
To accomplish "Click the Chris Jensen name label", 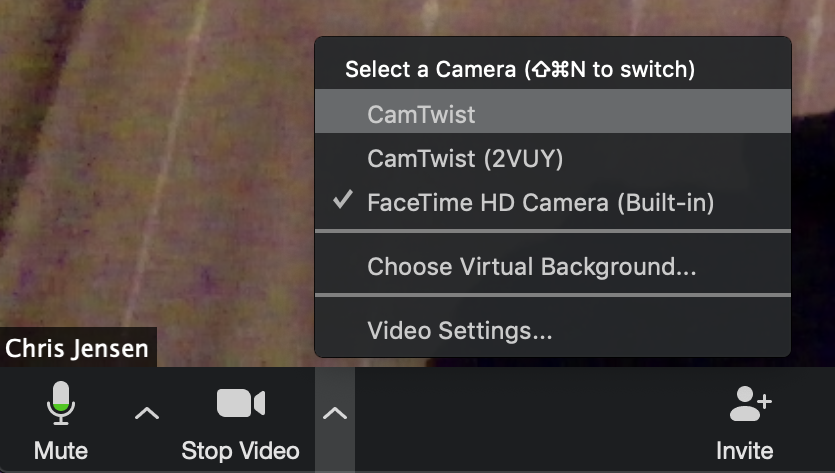I will coord(78,348).
